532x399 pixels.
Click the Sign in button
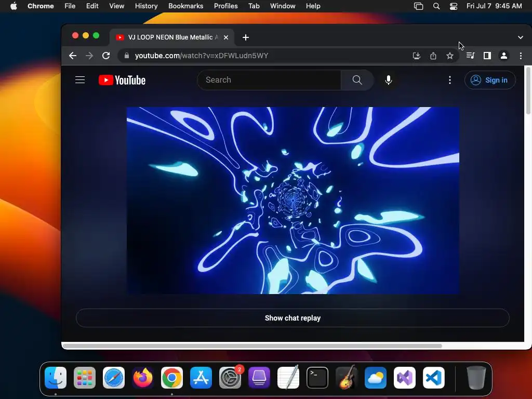pyautogui.click(x=490, y=80)
